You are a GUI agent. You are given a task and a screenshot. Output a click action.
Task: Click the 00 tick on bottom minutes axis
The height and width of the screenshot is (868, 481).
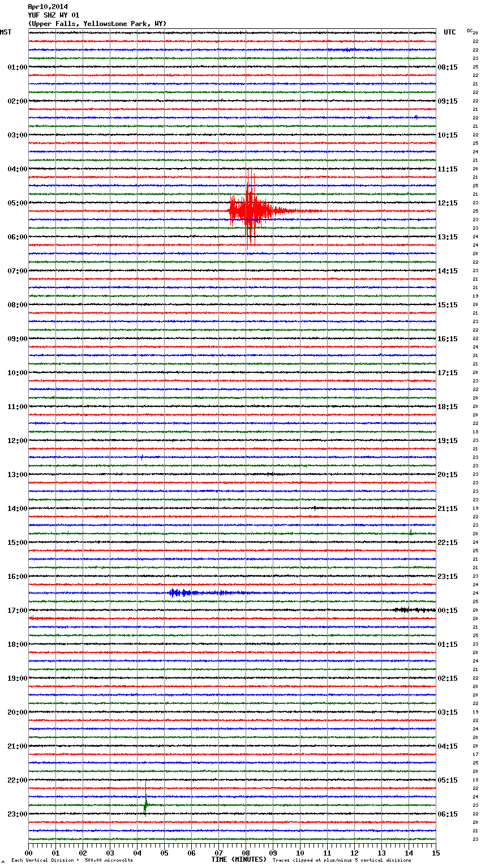point(28,853)
